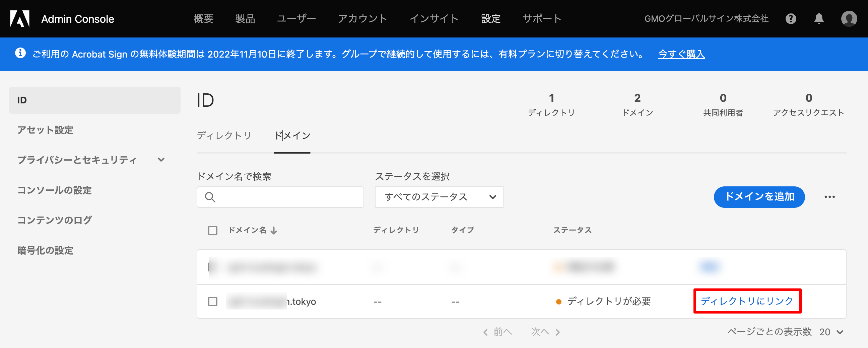The image size is (868, 348).
Task: Check the .tokyo domain row checkbox
Action: pyautogui.click(x=213, y=301)
